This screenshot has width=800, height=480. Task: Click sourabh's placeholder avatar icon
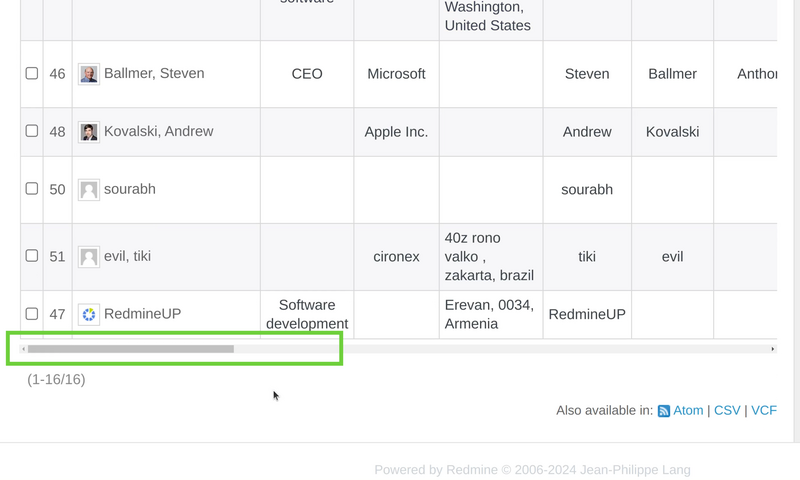89,190
